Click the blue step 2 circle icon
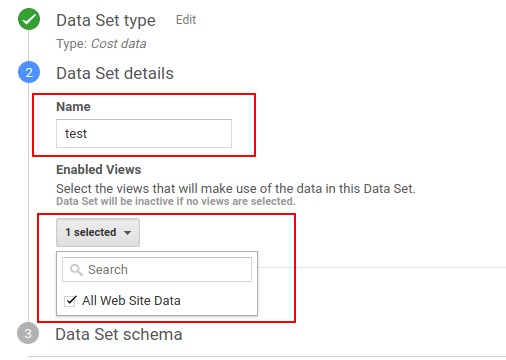The width and height of the screenshot is (506, 360). pyautogui.click(x=29, y=72)
